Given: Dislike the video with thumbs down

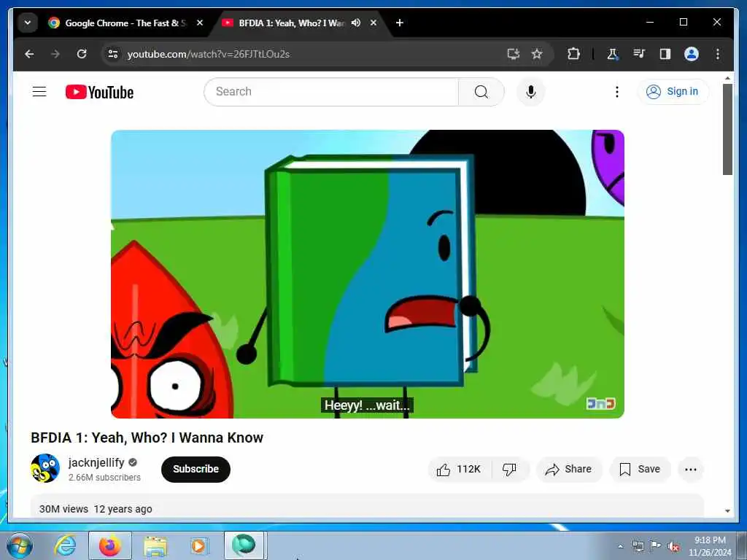Looking at the screenshot, I should coord(510,470).
